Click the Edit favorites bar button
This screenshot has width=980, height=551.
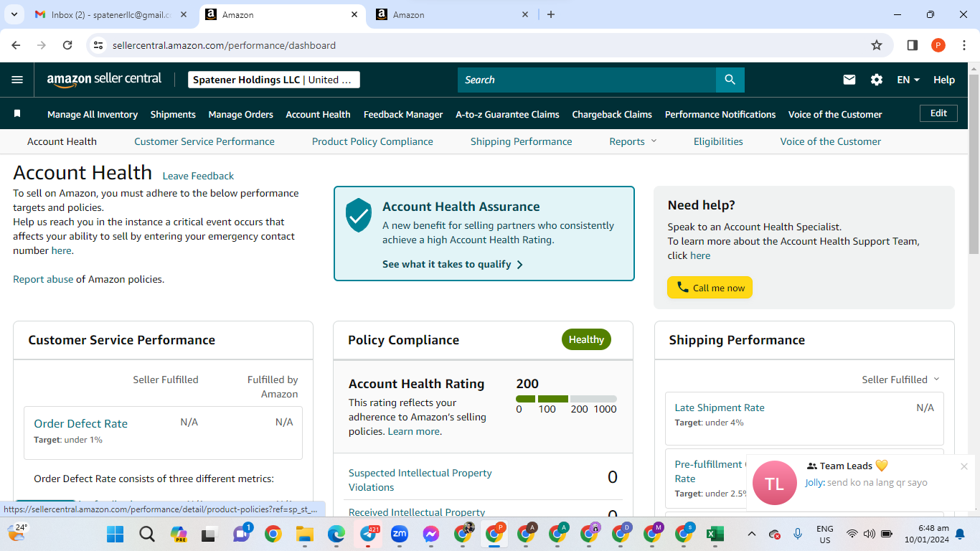click(938, 113)
